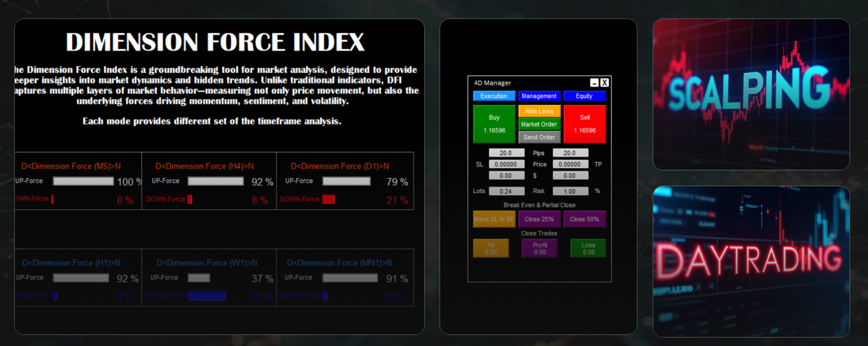Open the Management tab
This screenshot has width=868, height=346.
point(539,96)
